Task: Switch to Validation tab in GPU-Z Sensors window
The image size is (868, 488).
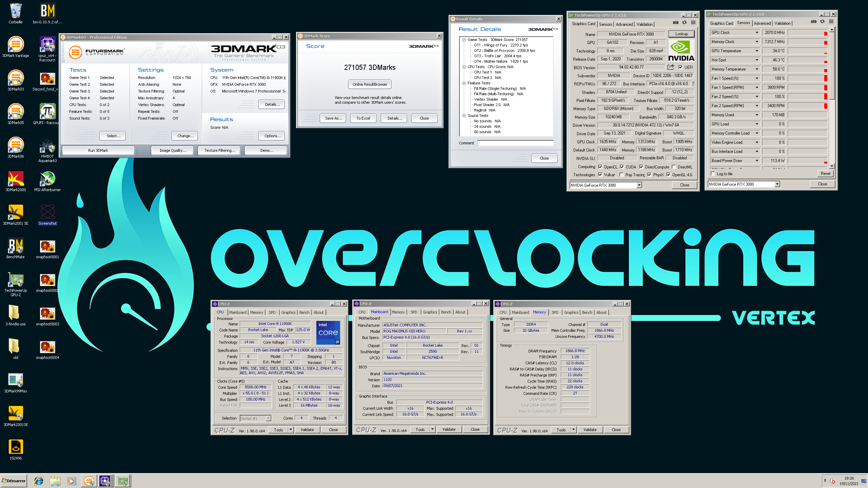Action: [782, 23]
